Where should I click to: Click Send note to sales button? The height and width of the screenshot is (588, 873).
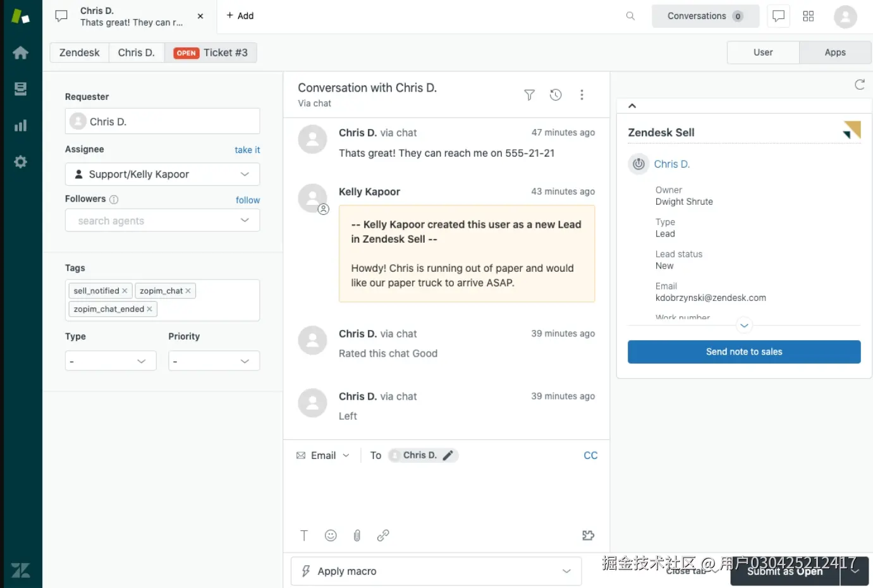click(x=744, y=352)
